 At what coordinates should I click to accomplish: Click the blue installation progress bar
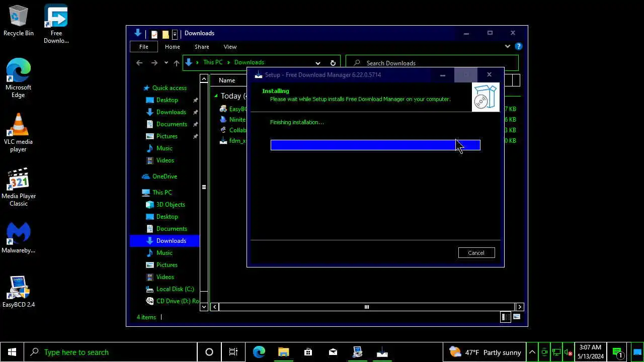click(375, 145)
